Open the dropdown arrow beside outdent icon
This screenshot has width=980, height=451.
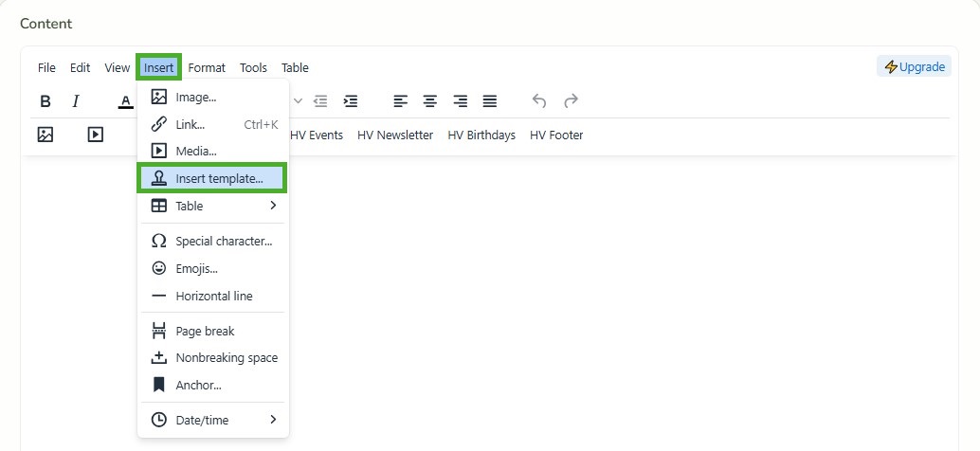click(x=299, y=101)
